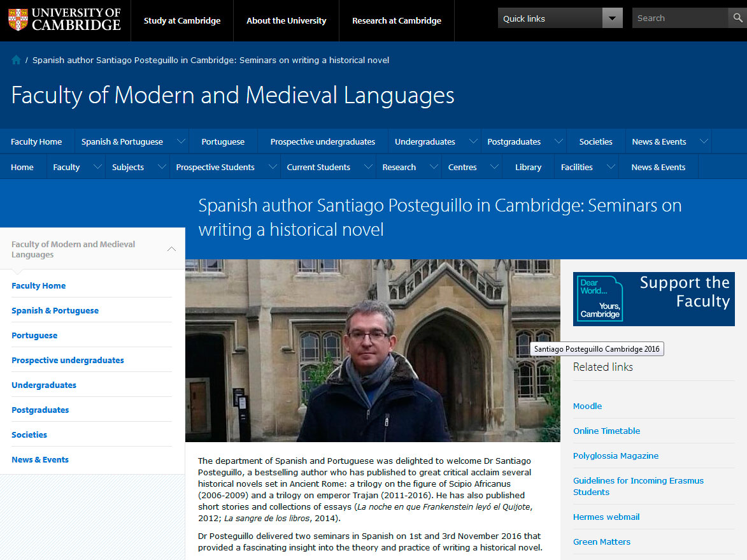
Task: Expand top row News & Events chevron
Action: 704,141
